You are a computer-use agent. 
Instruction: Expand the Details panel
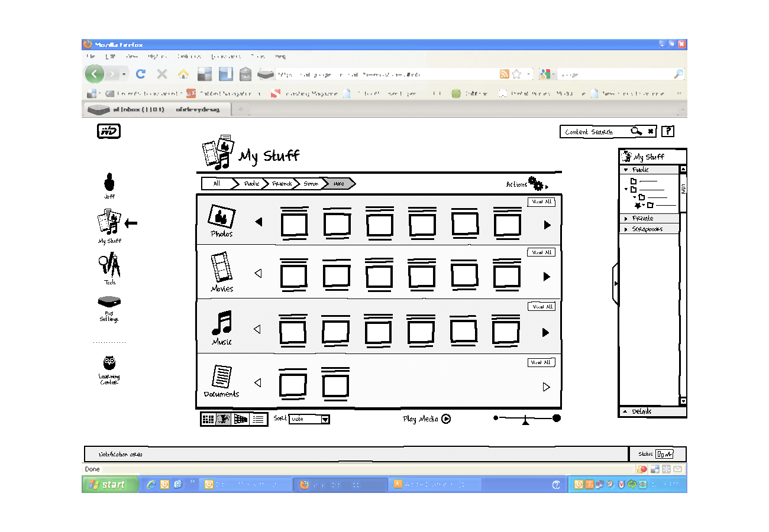[625, 411]
